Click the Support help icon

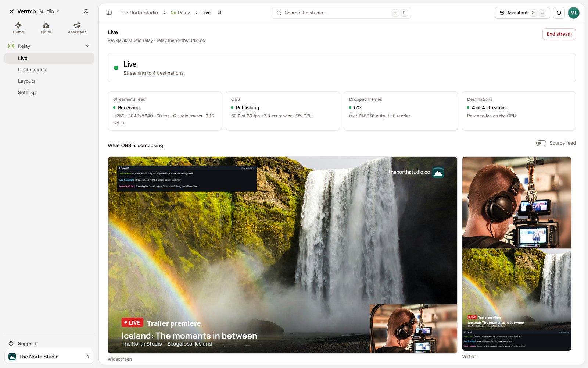click(11, 343)
